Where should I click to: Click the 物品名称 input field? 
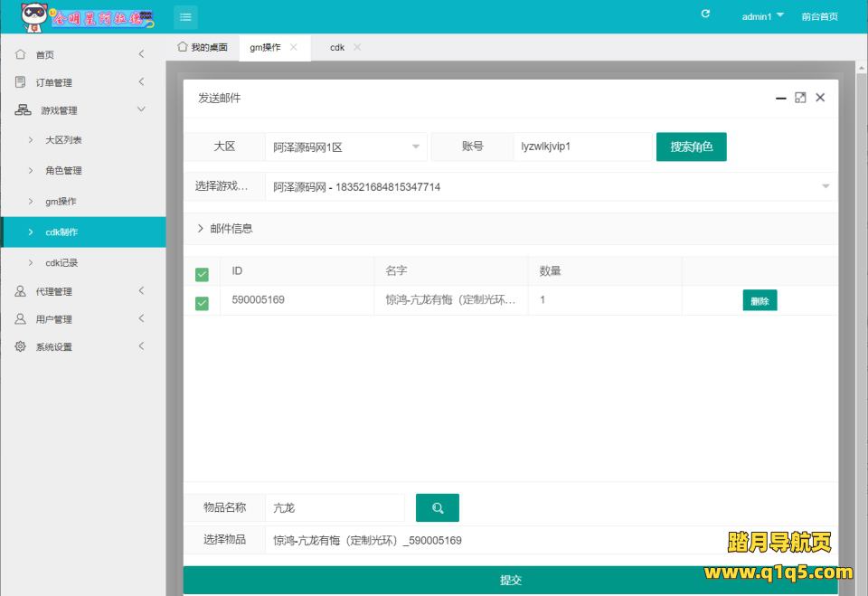pyautogui.click(x=335, y=508)
